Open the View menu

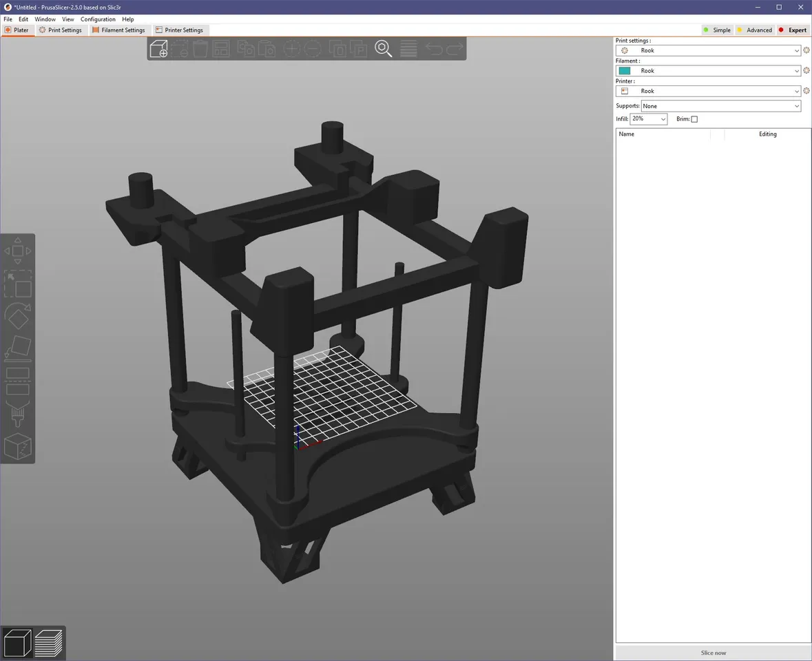(68, 19)
